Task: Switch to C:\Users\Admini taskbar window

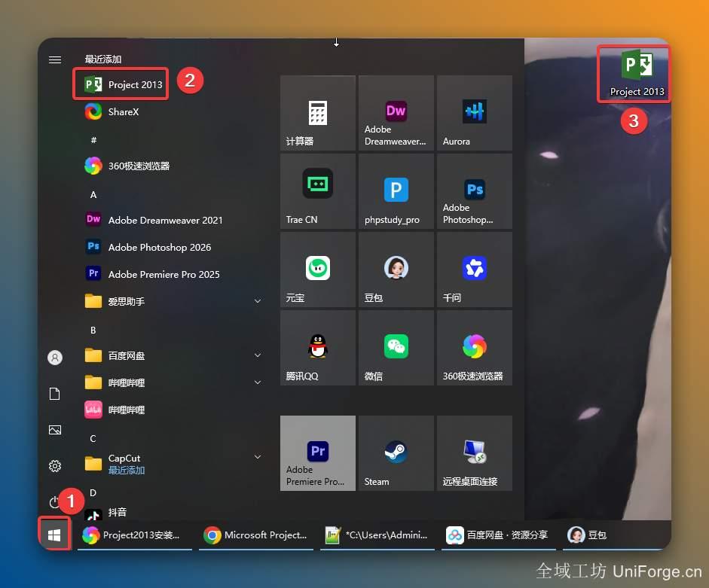Action: point(377,535)
